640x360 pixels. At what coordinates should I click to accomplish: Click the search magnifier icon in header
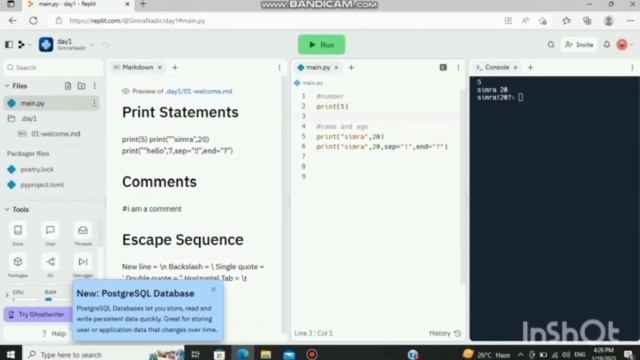point(551,44)
